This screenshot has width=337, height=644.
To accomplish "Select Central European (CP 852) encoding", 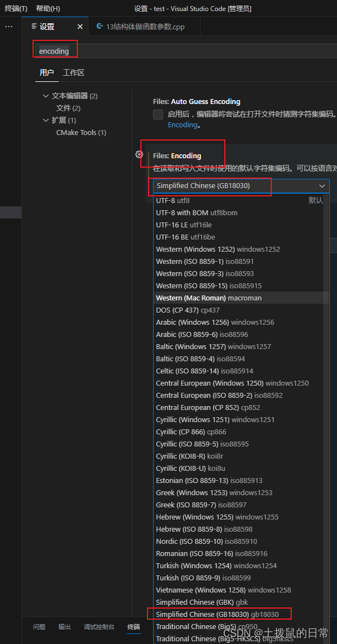I will point(241,407).
